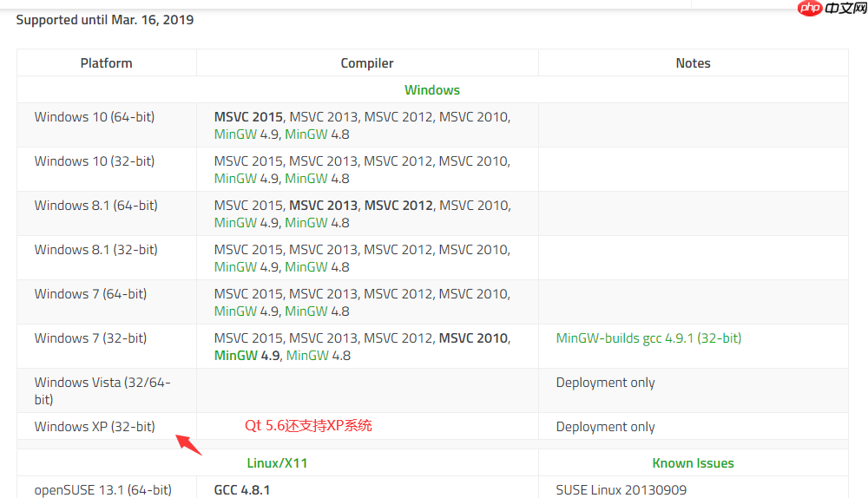Click 'Deployment only' in Windows Vista row
868x498 pixels.
click(605, 383)
